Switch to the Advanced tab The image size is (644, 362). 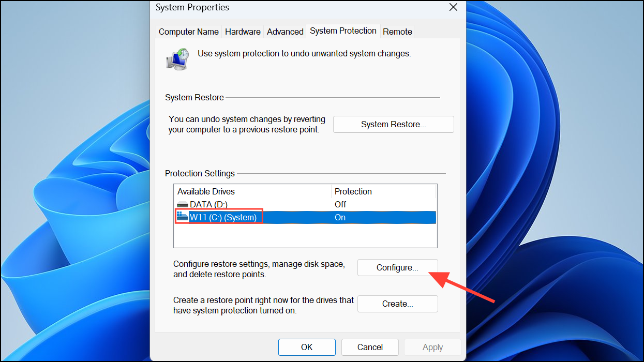tap(284, 31)
